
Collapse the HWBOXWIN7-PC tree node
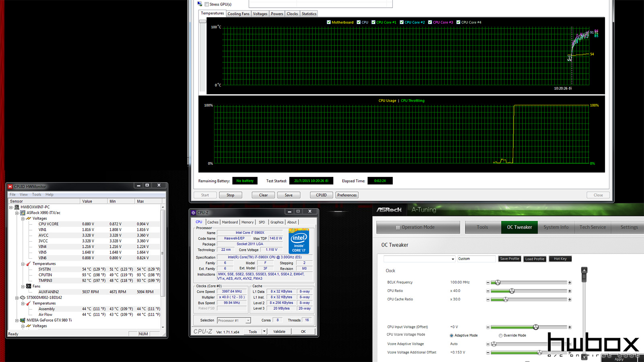[11, 207]
